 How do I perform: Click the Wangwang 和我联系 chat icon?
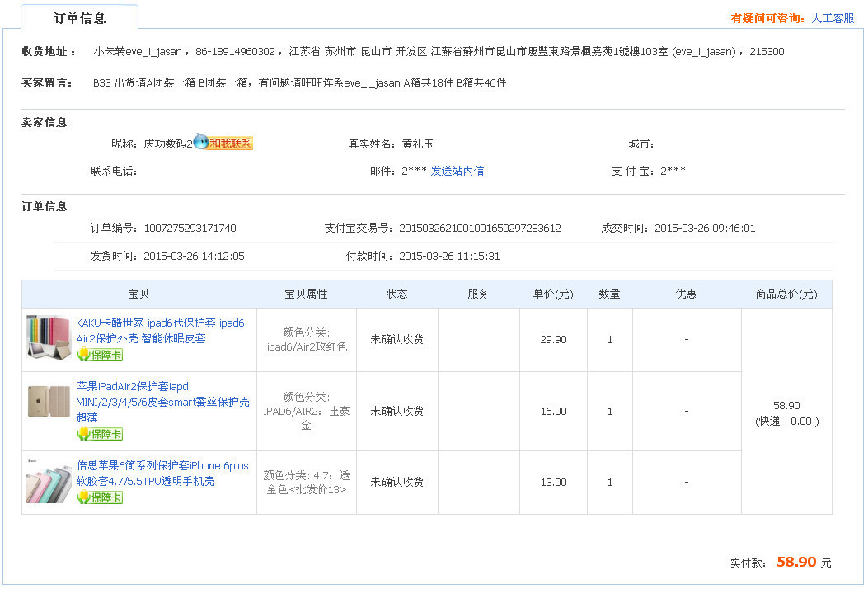223,144
